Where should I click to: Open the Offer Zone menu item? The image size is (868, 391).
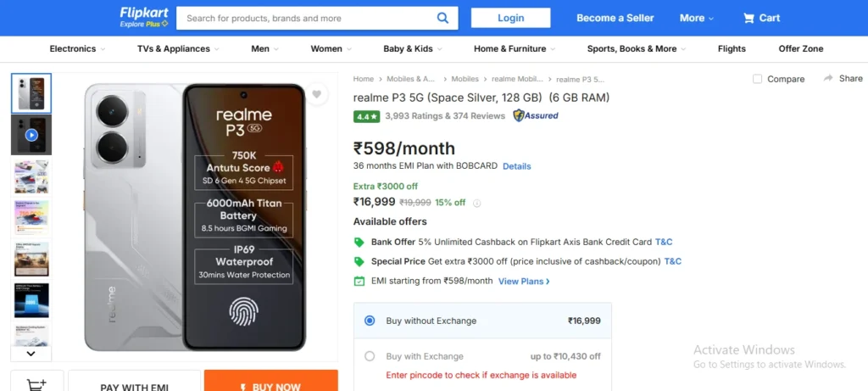[800, 48]
